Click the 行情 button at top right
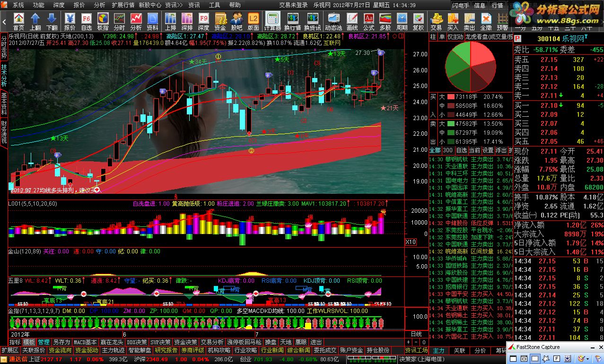The width and height of the screenshot is (604, 364). pyautogui.click(x=497, y=5)
